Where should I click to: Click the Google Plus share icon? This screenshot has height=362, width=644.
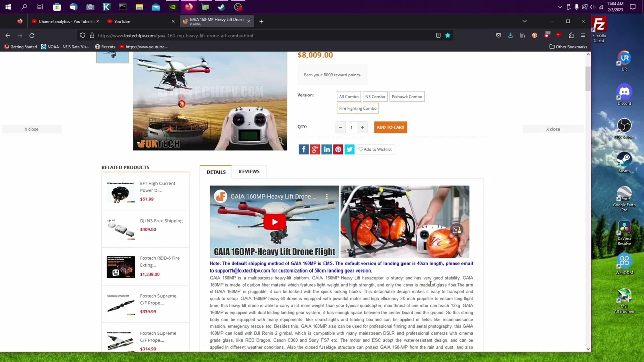click(315, 149)
